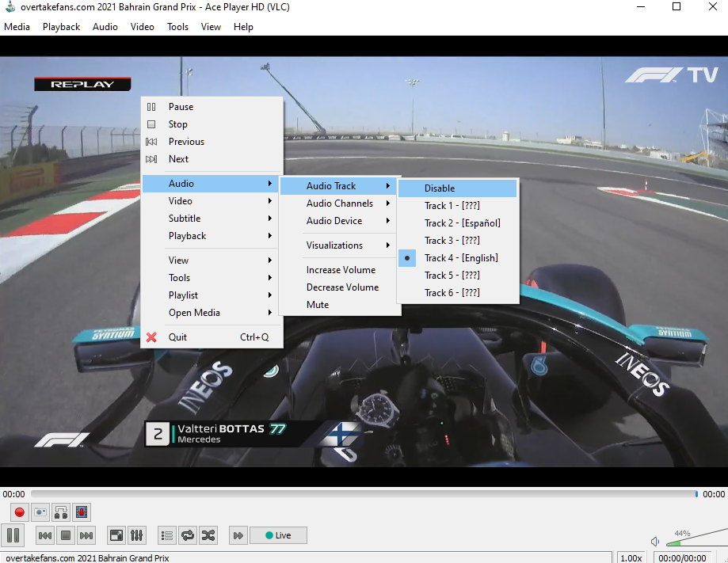Take a snapshot with the camera icon
Image resolution: width=728 pixels, height=563 pixels.
click(40, 512)
